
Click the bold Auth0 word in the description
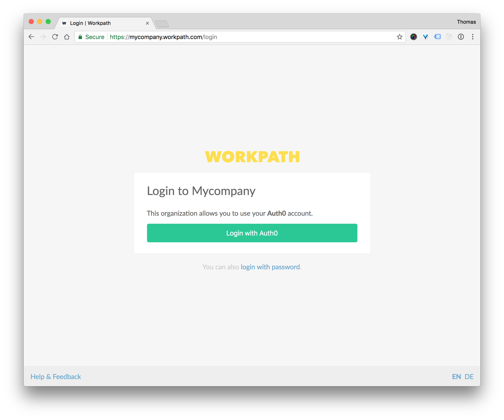(x=277, y=213)
